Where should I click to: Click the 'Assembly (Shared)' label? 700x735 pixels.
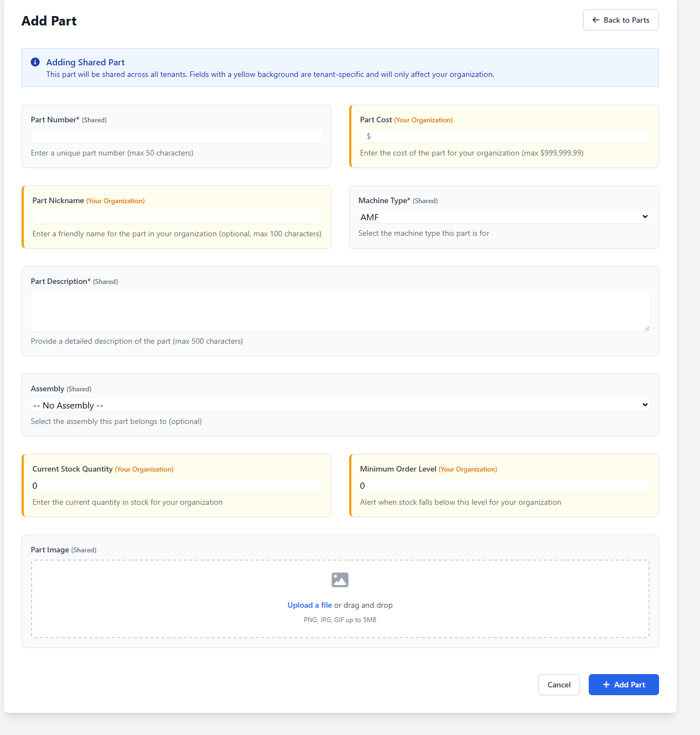pyautogui.click(x=61, y=389)
